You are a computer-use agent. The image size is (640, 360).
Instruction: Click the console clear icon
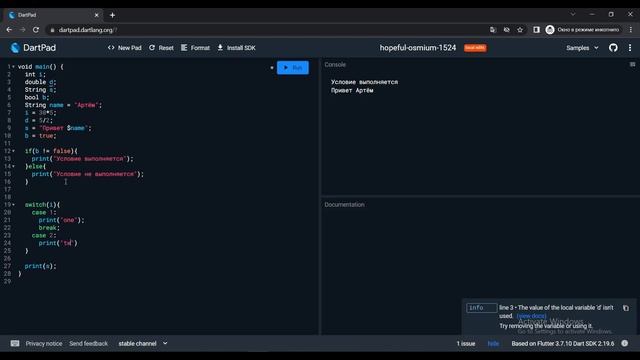632,64
